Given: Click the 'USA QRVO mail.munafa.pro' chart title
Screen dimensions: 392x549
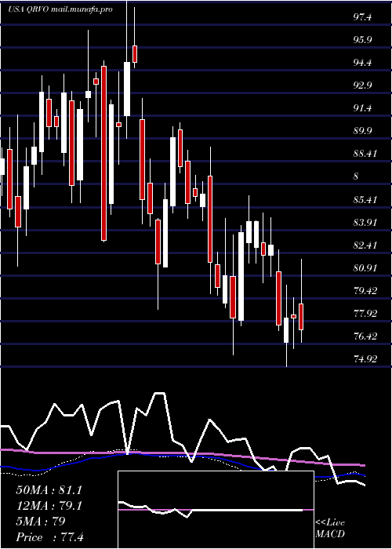Looking at the screenshot, I should (60, 9).
